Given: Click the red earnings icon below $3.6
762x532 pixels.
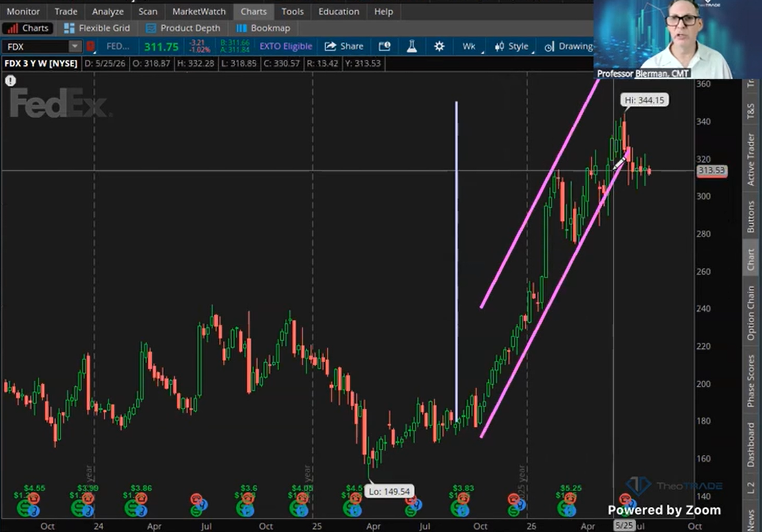Looking at the screenshot, I should (248, 499).
